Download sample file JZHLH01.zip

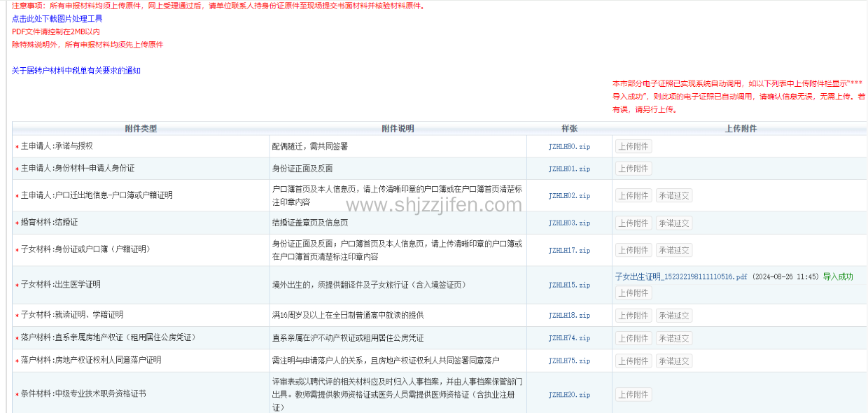569,169
